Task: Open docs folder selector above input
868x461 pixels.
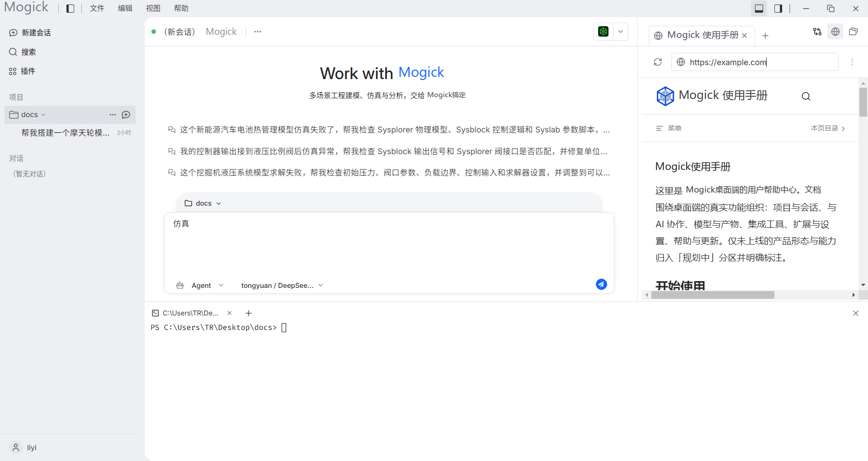Action: (x=203, y=203)
